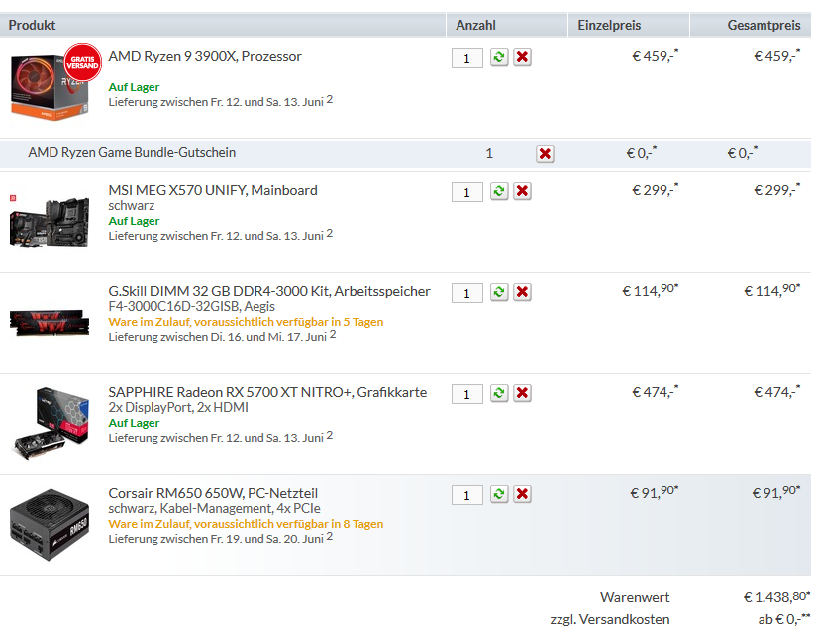
Task: Refresh quantity for G.Skill DIMM 32 GB kit
Action: pos(498,292)
